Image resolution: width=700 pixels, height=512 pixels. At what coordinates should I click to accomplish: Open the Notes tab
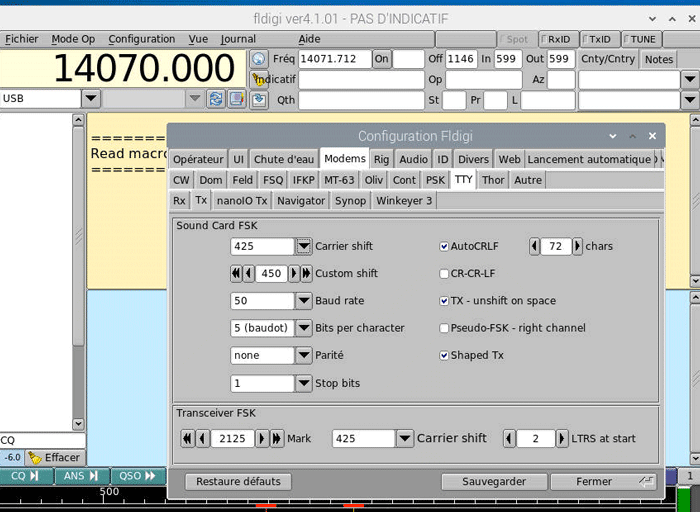click(658, 59)
